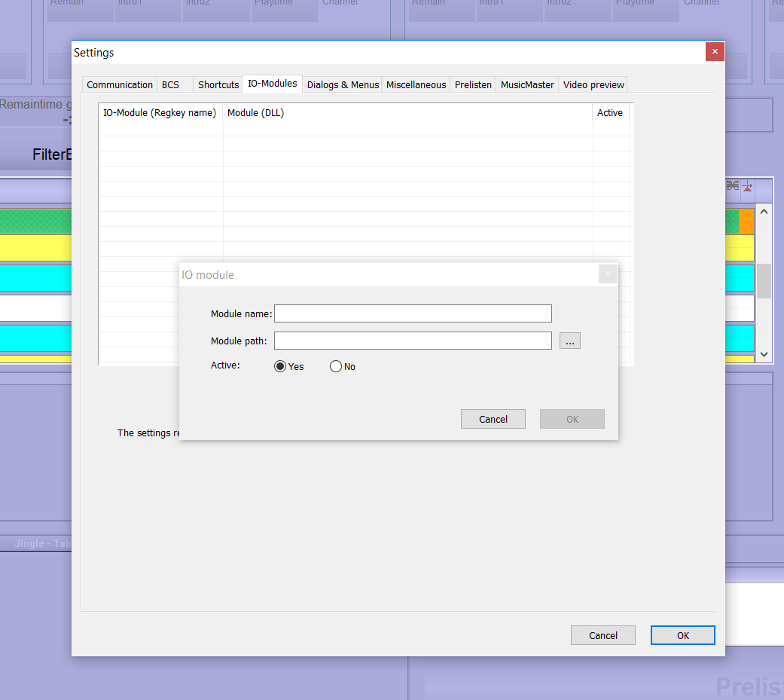Click the Active column header
This screenshot has width=784, height=700.
pyautogui.click(x=610, y=113)
